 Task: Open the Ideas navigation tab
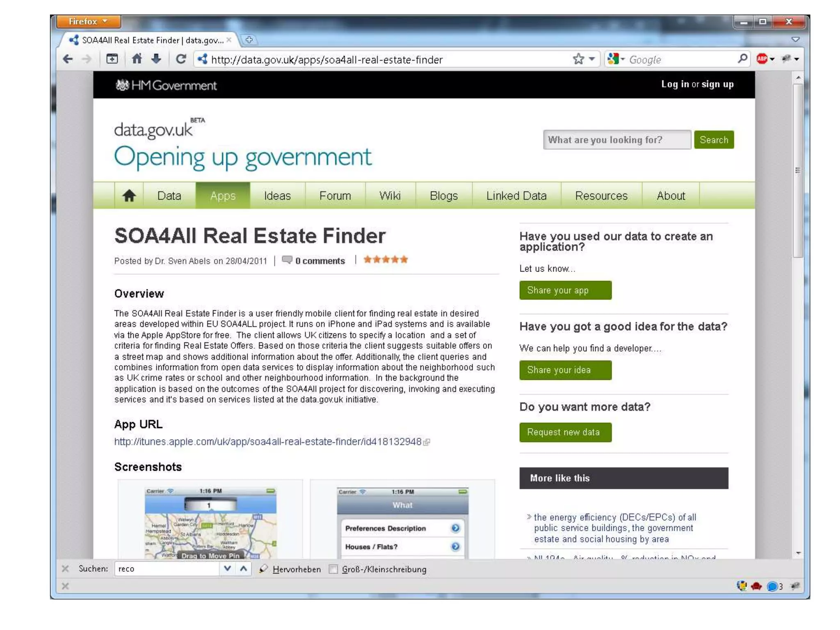point(277,196)
